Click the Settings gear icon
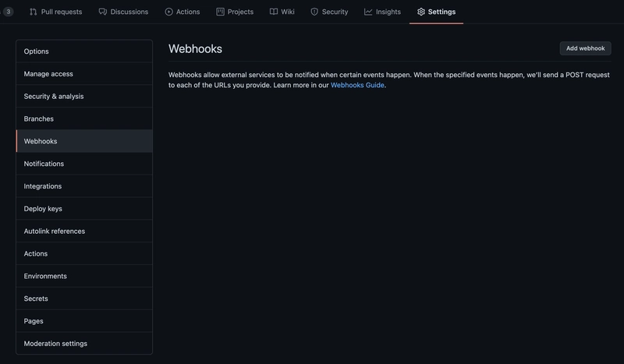 (421, 12)
